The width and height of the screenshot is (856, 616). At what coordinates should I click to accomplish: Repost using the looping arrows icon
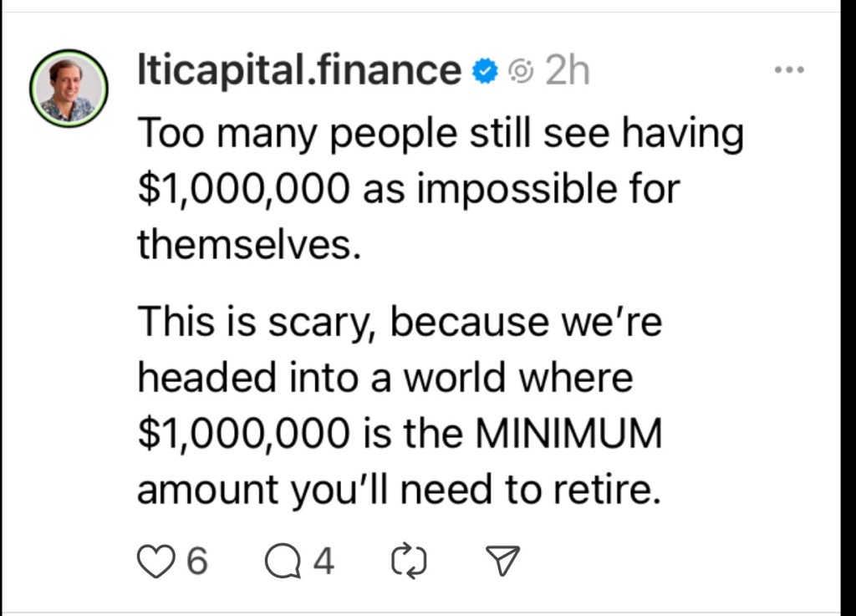(409, 562)
